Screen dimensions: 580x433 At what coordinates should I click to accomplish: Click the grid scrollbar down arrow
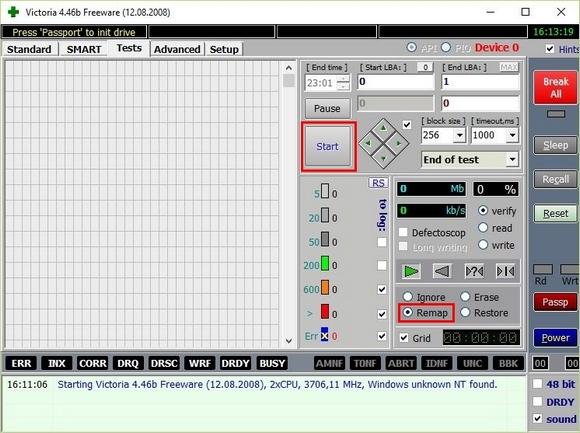(x=289, y=341)
